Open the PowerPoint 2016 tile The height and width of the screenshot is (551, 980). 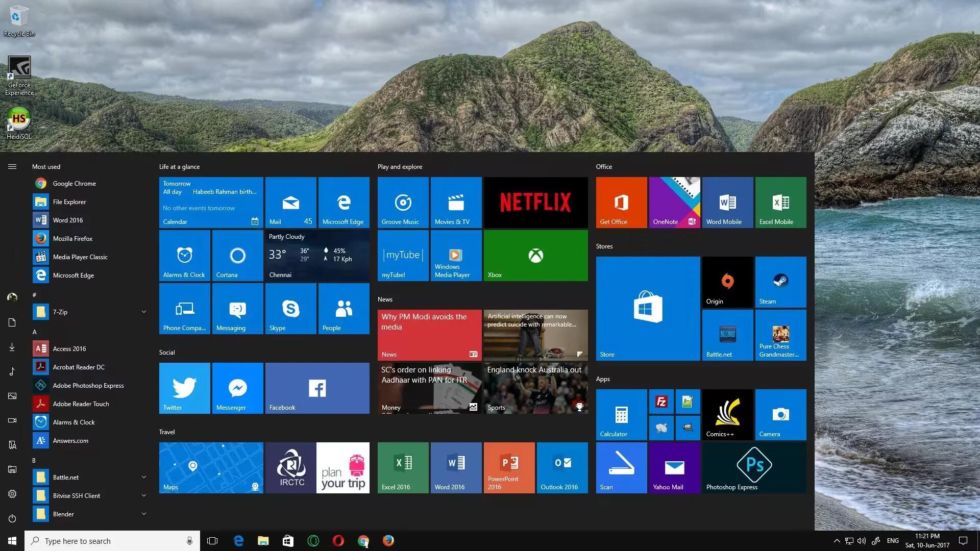tap(509, 467)
